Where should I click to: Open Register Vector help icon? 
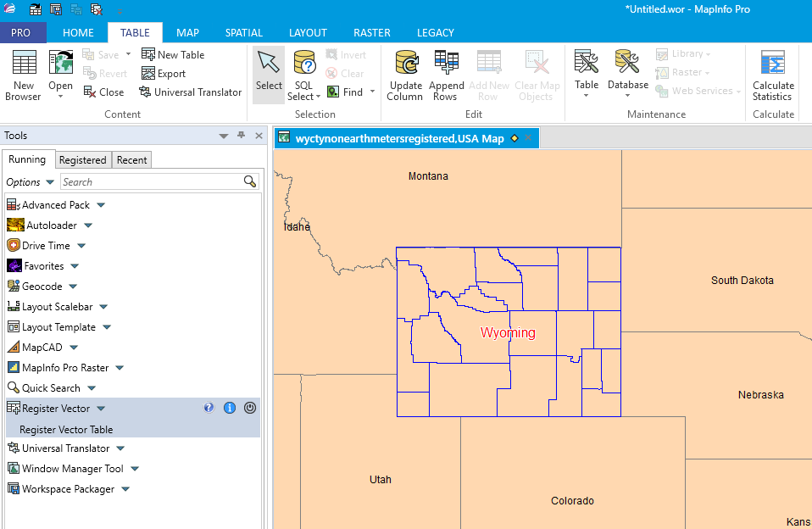tap(209, 408)
